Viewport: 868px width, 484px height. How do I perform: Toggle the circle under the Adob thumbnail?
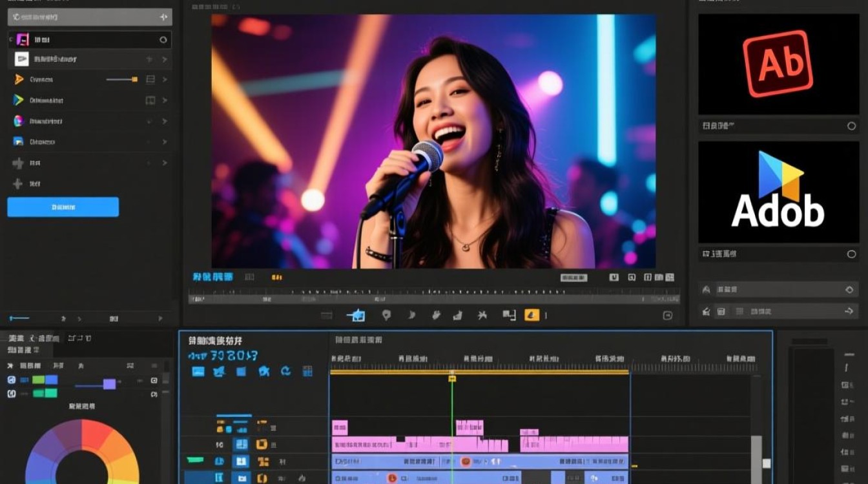click(851, 254)
